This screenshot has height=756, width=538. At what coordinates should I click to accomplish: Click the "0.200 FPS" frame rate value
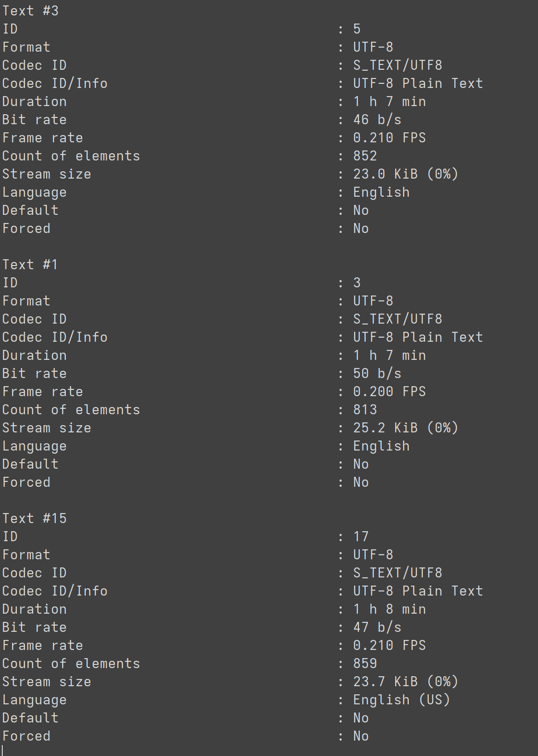point(390,392)
